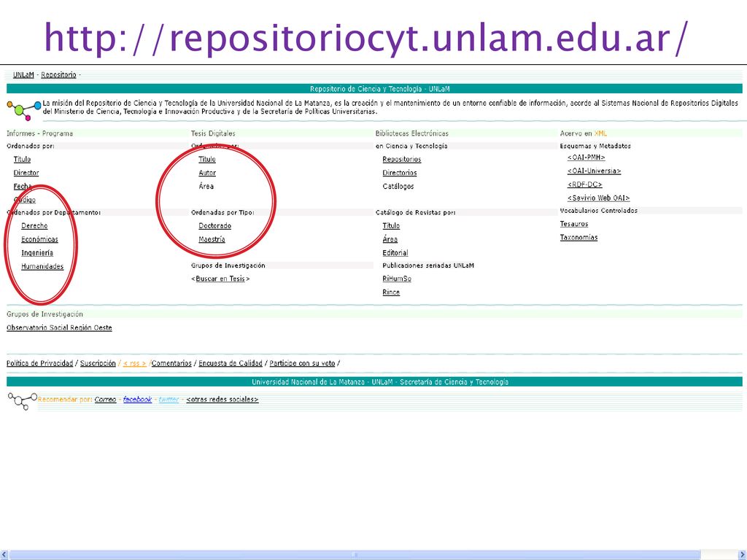The height and width of the screenshot is (560, 747).
Task: Open the <Savivio Web OAI> link
Action: [598, 198]
